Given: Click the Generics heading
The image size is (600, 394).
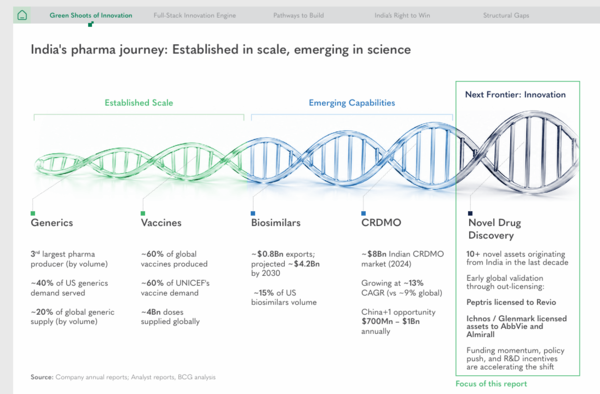Looking at the screenshot, I should 52,223.
